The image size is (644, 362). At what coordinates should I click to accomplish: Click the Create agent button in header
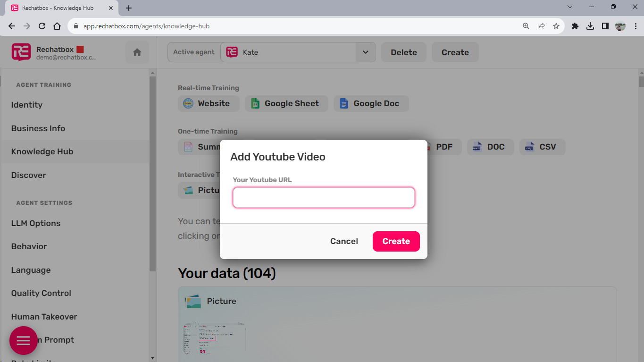click(x=455, y=52)
